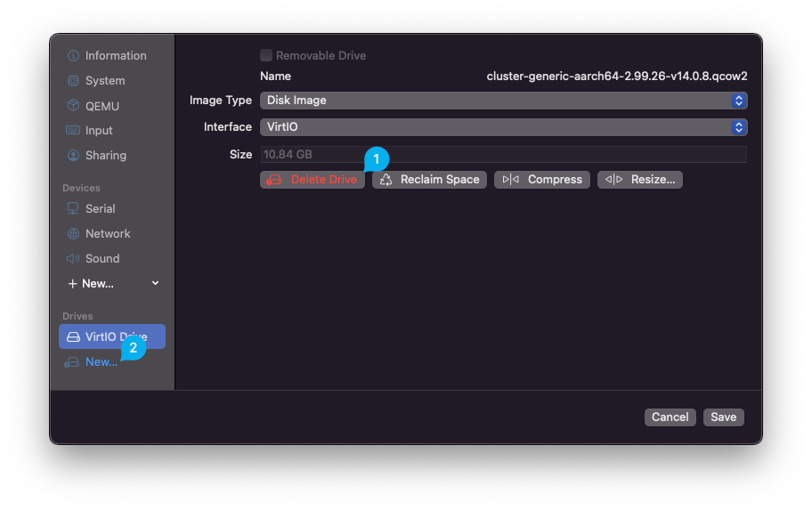
Task: Toggle the Removable Drive checkbox
Action: click(x=266, y=55)
